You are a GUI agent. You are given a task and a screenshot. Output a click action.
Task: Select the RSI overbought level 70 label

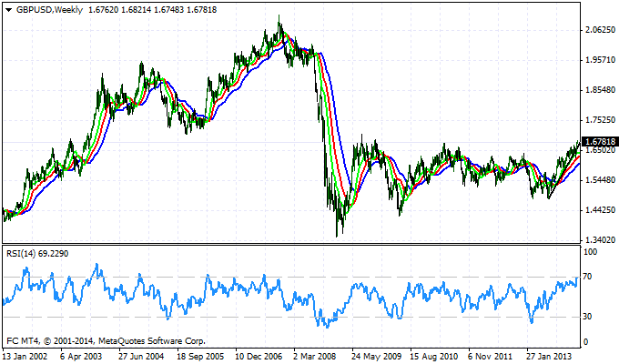point(587,277)
